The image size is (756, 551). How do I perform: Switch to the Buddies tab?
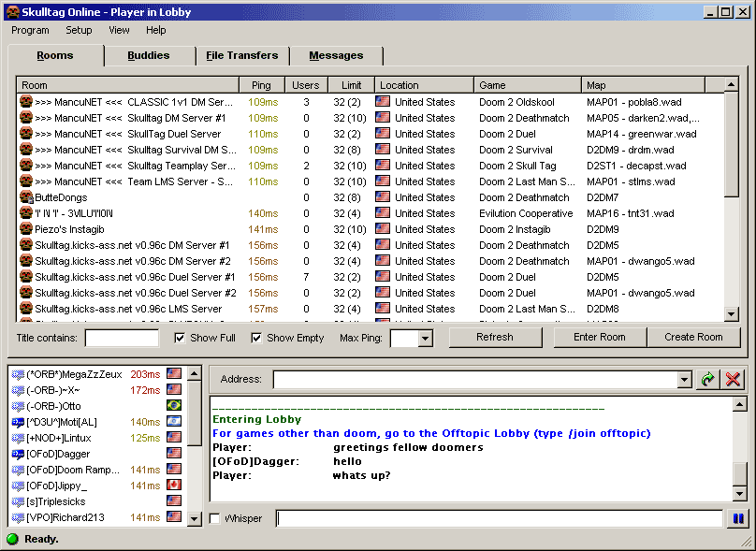pyautogui.click(x=149, y=56)
